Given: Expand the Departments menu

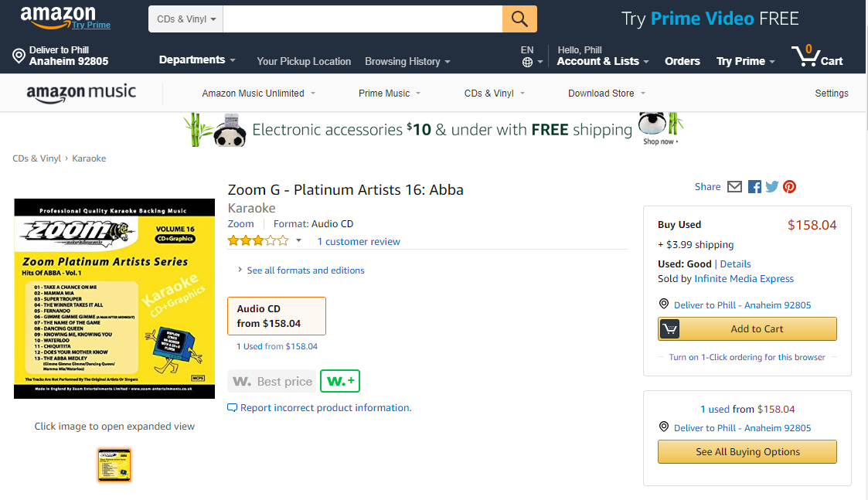Looking at the screenshot, I should (x=197, y=60).
